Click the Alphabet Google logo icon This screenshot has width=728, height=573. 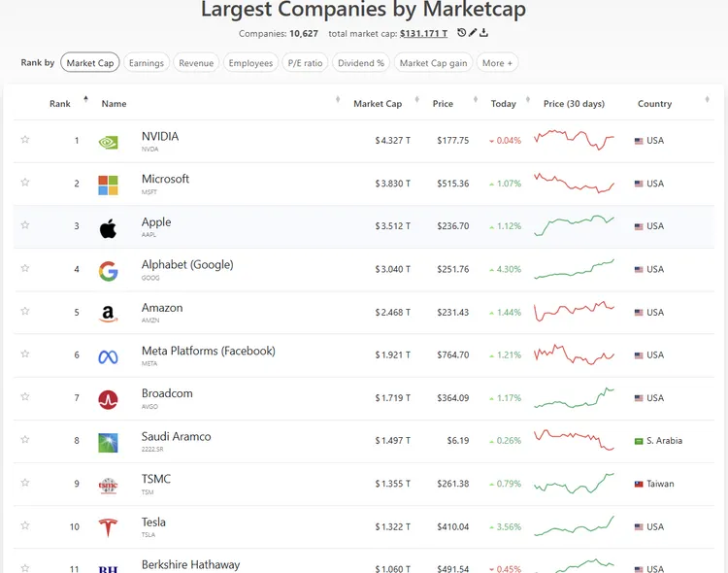(x=108, y=271)
